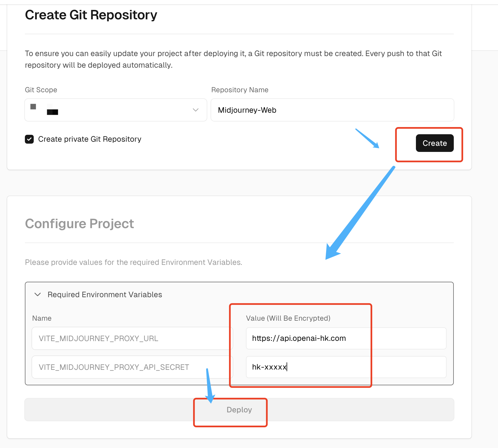Click the "Create private Git Repository" label text

90,139
